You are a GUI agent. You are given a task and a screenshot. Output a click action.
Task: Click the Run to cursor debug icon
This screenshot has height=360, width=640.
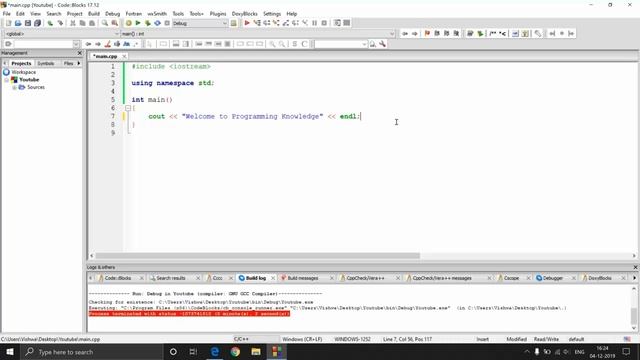tap(257, 23)
